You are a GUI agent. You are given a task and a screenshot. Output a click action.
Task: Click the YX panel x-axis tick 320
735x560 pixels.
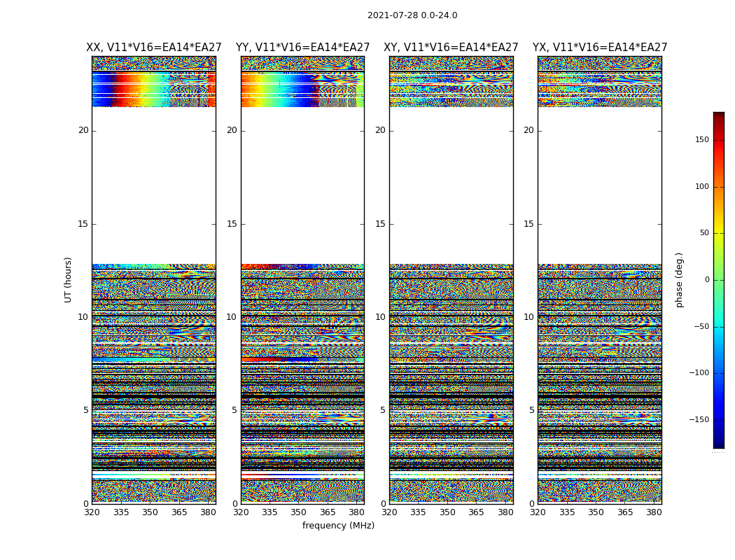coord(538,512)
